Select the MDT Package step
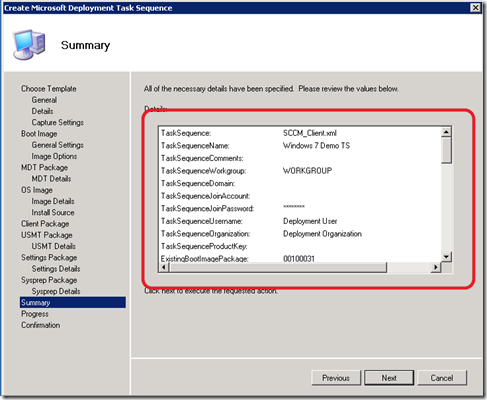The width and height of the screenshot is (487, 400). tap(44, 167)
